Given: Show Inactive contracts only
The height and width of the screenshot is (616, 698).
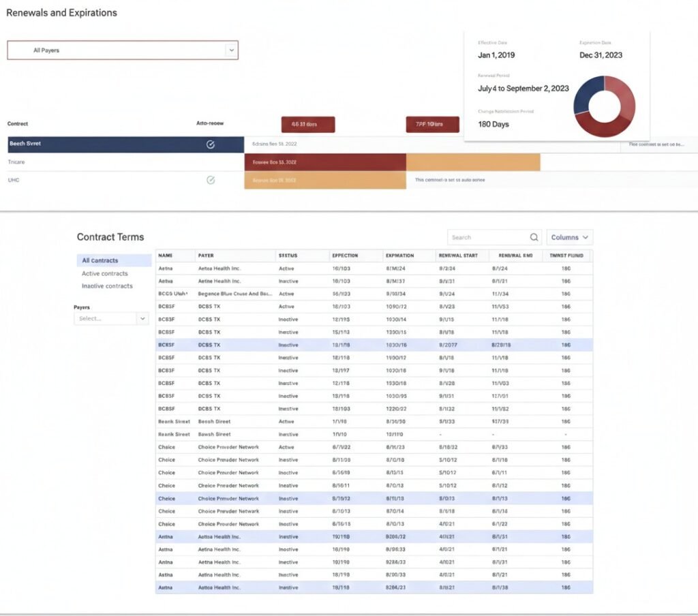Looking at the screenshot, I should click(107, 286).
